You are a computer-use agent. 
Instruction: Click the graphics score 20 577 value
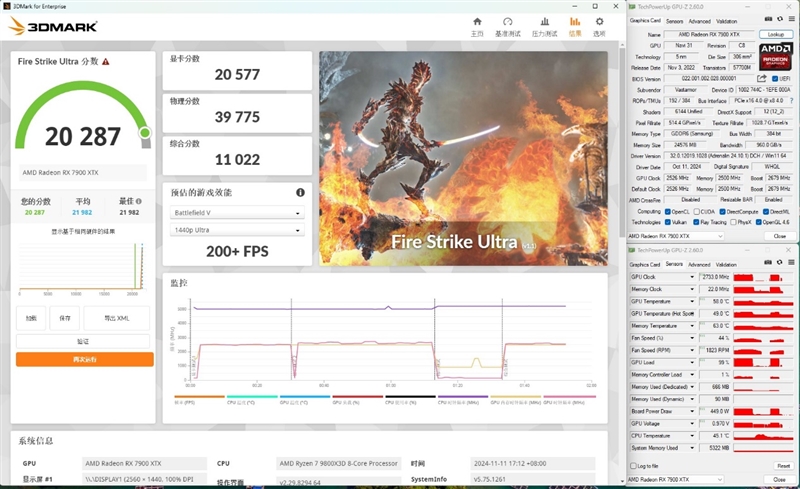click(x=237, y=75)
